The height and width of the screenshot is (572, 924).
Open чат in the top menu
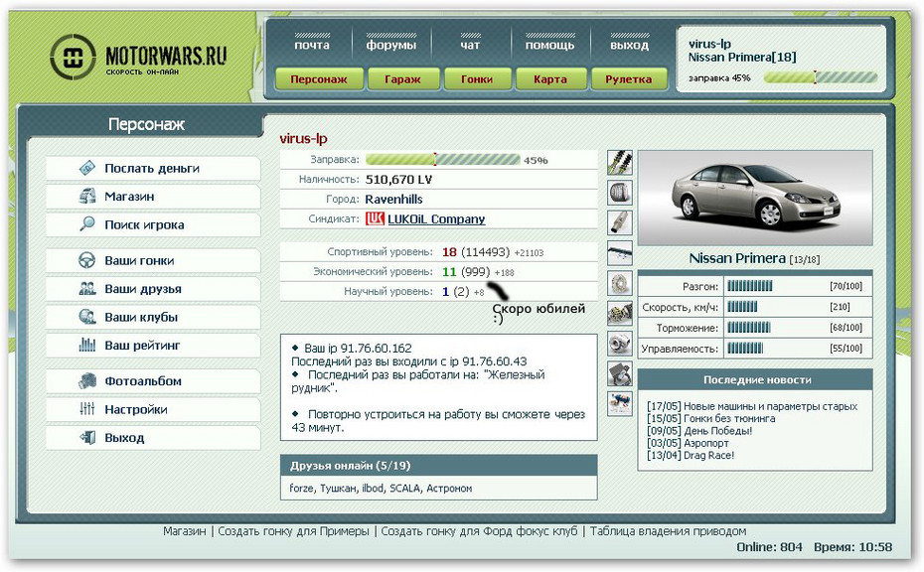(x=470, y=45)
